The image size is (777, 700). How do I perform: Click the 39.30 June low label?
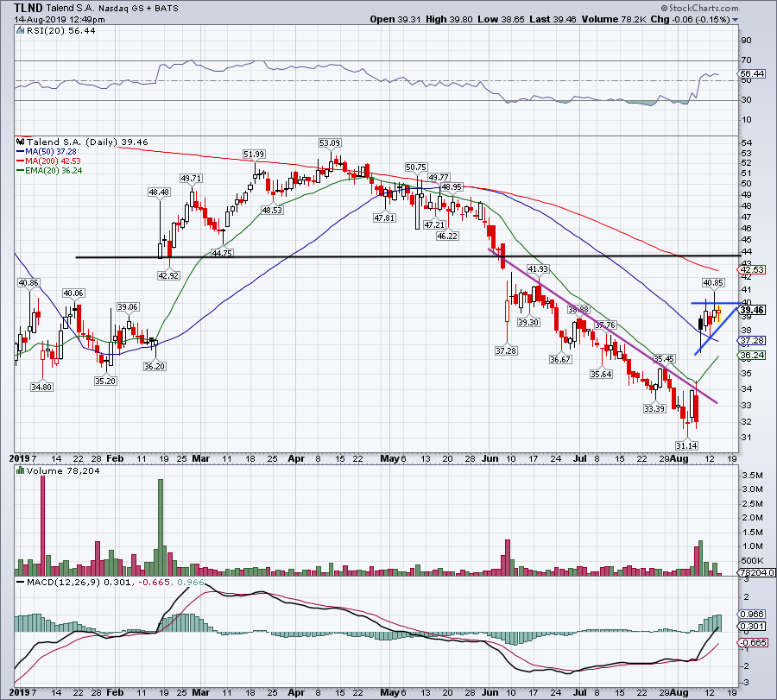click(x=528, y=323)
